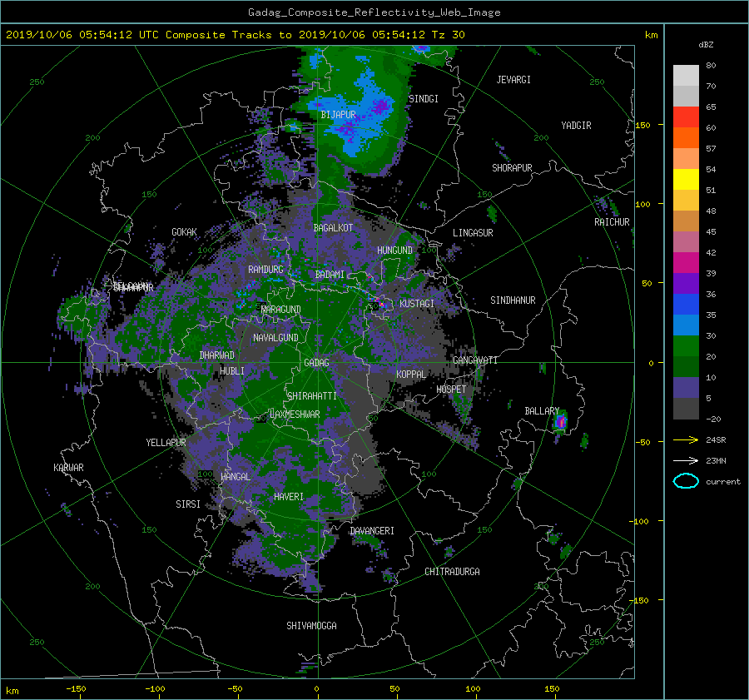749x700 pixels.
Task: Click the BALLARY city label
Action: [x=542, y=411]
